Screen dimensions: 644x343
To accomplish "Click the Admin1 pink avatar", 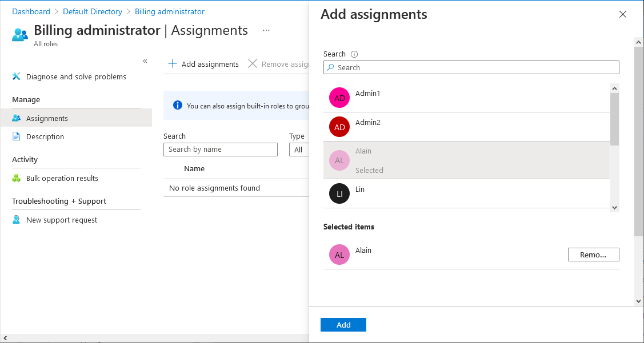I will pos(339,98).
